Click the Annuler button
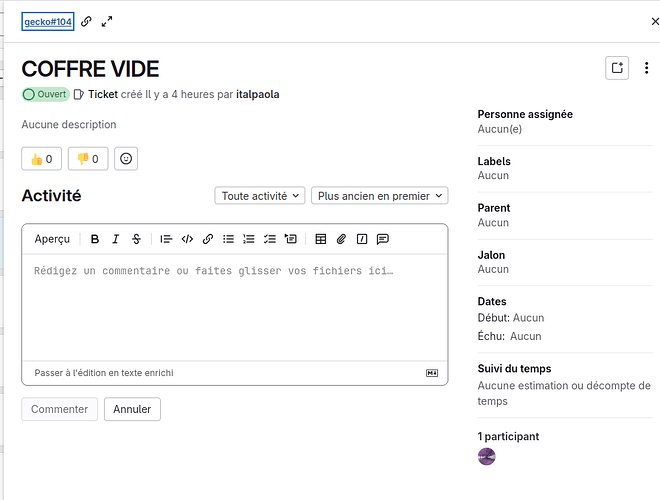660x500 pixels. (x=132, y=409)
